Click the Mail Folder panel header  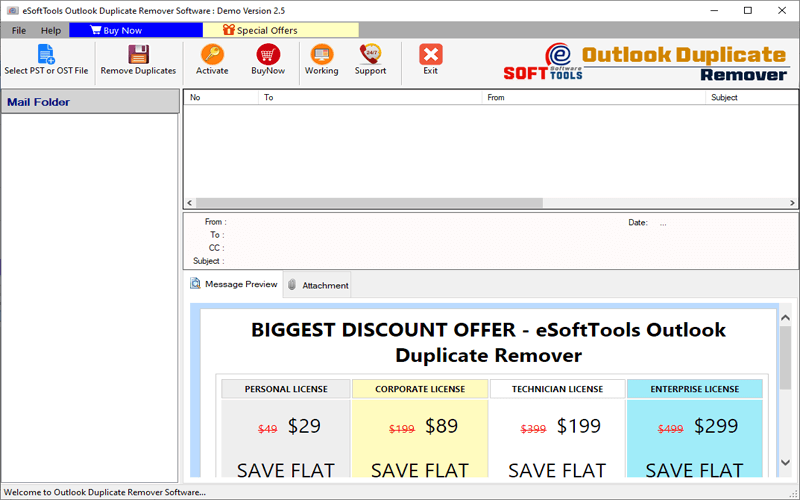tap(90, 102)
